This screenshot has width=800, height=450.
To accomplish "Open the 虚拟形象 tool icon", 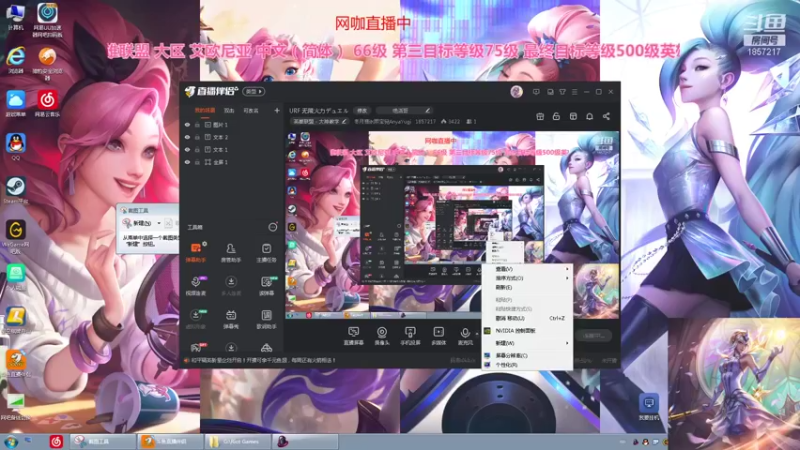I will pos(195,319).
